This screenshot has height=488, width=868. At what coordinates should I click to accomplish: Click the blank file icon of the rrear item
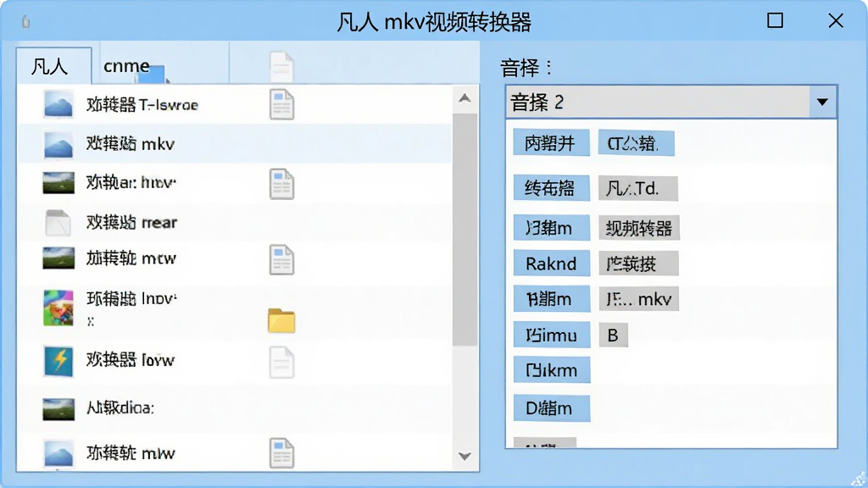tap(58, 223)
